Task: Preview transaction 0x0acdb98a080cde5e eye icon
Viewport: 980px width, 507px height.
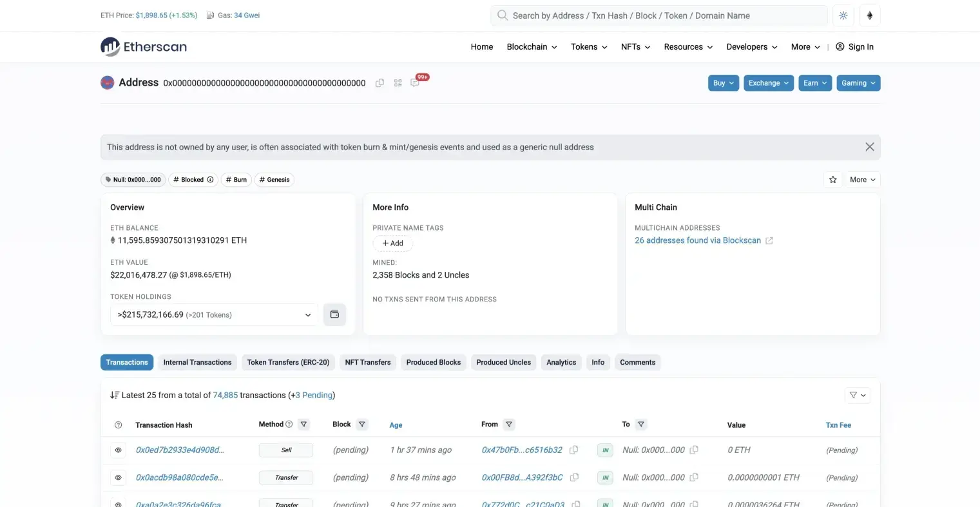Action: pos(118,478)
